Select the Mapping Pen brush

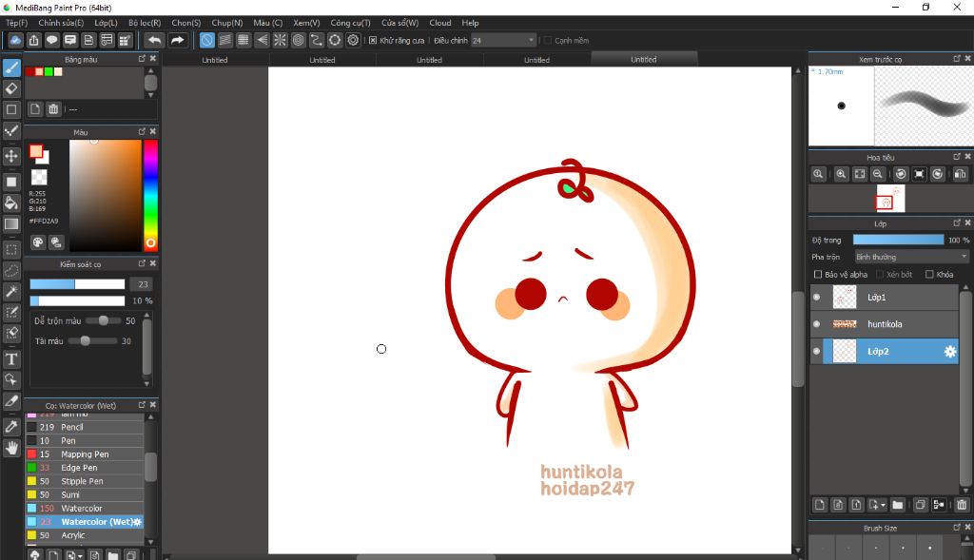click(85, 454)
